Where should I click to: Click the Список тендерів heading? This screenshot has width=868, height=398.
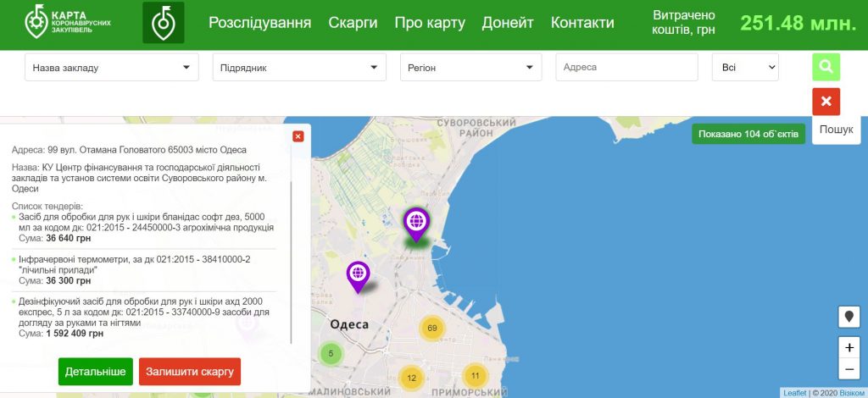pyautogui.click(x=47, y=206)
